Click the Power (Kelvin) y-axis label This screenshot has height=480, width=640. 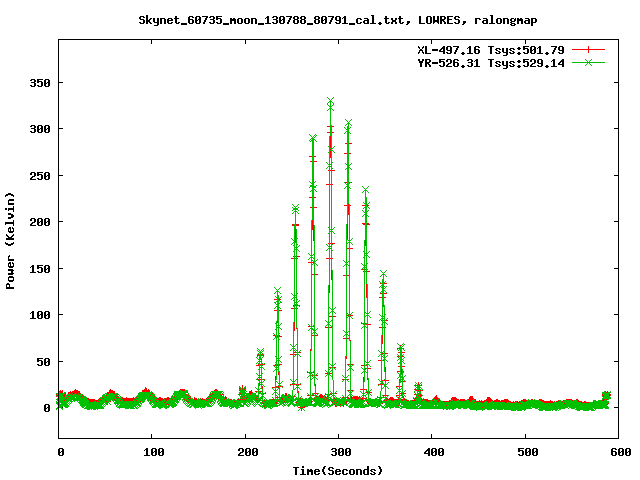point(11,238)
